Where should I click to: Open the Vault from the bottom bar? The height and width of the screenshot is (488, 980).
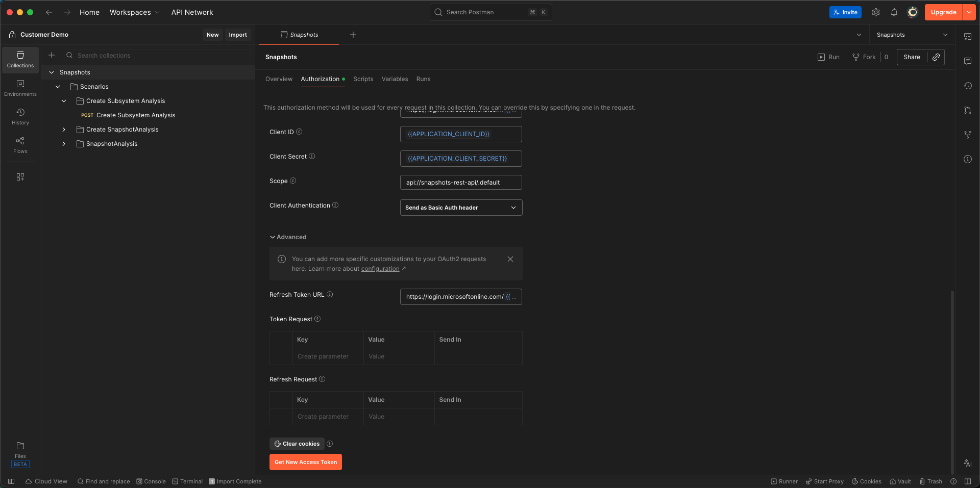click(900, 481)
